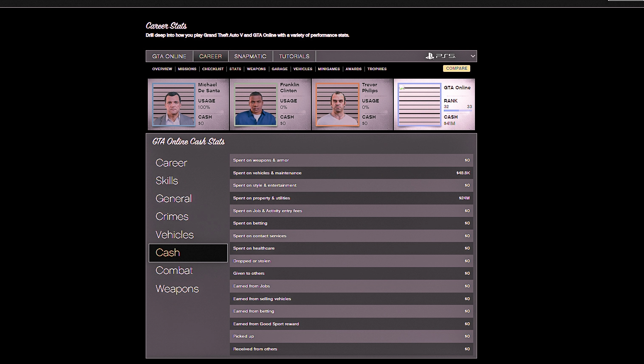Viewport: 644px width, 364px height.
Task: Select Franklin Clinton's mugshot portrait
Action: [255, 104]
